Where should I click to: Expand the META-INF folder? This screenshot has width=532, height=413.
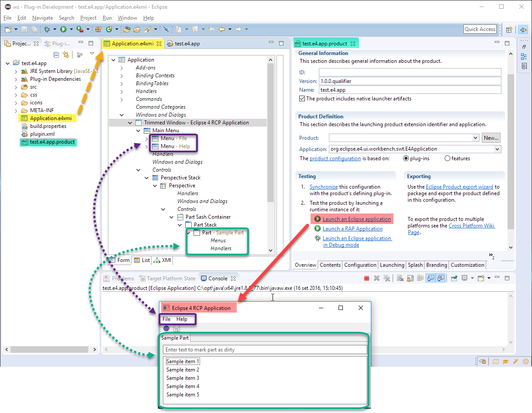click(16, 110)
